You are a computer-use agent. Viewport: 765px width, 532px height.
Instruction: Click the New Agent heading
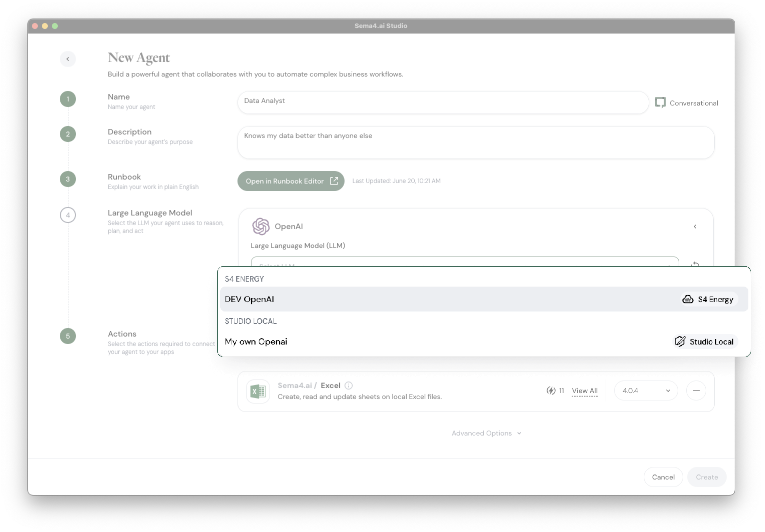click(139, 58)
